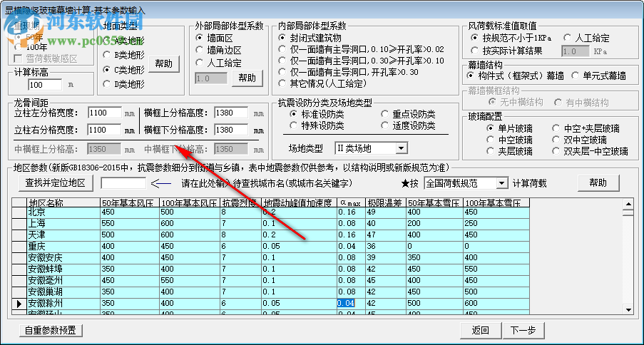Select 人工给定 under wind load standard value

pyautogui.click(x=567, y=38)
